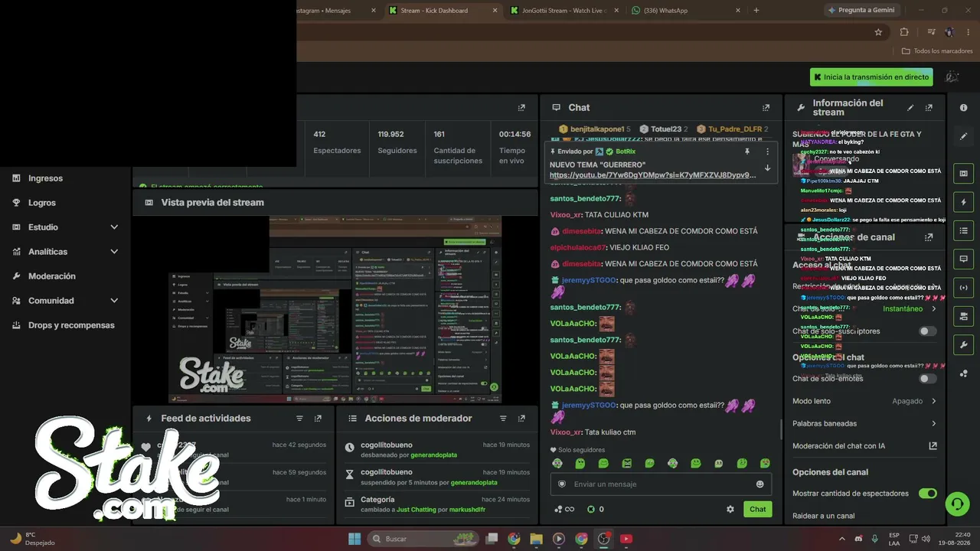Screen dimensions: 980x551
Task: Pop out the Acciones de moderador panel
Action: click(521, 419)
